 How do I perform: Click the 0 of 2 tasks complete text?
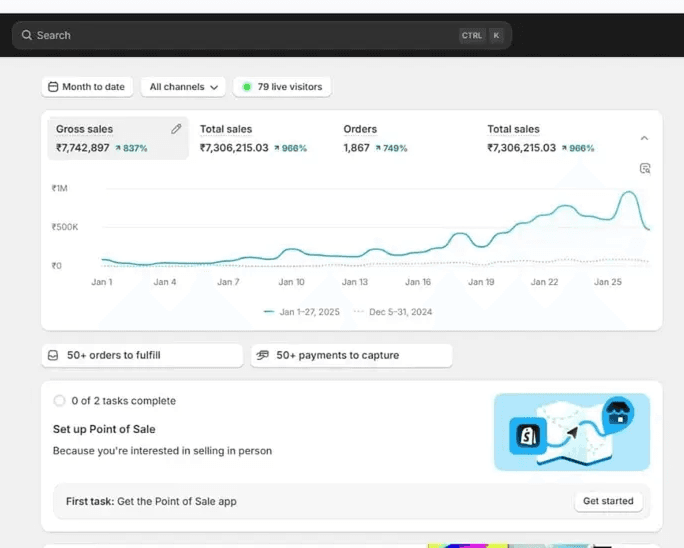tap(123, 401)
